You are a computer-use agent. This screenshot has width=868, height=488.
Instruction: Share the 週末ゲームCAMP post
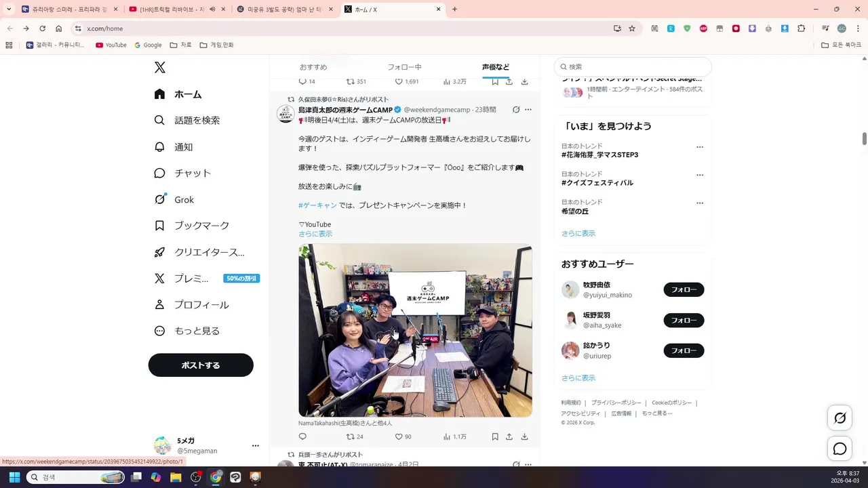click(x=509, y=436)
